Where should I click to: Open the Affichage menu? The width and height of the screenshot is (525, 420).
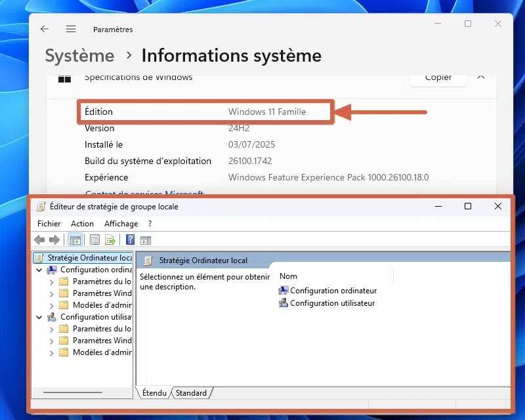pos(121,224)
